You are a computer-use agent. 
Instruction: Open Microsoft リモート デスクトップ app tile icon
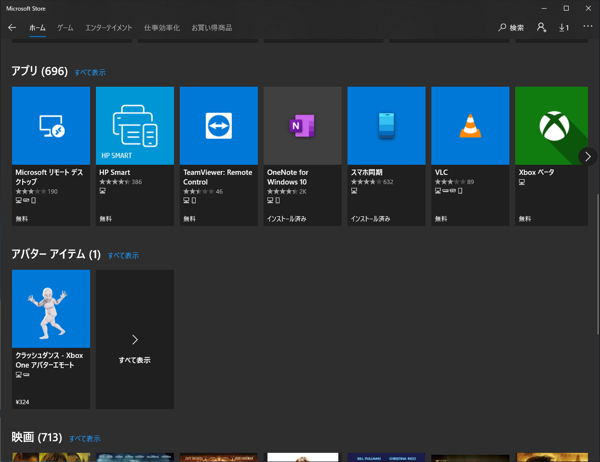point(51,126)
